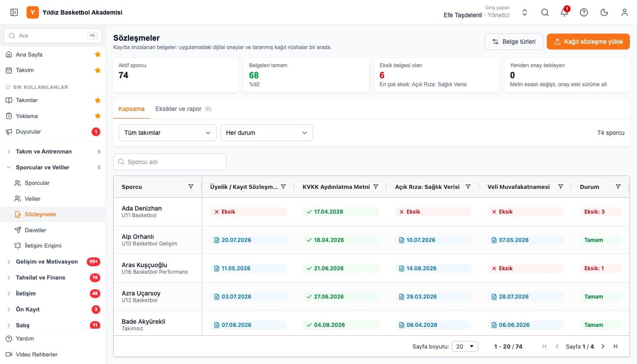Go to the next page arrow
The width and height of the screenshot is (637, 364).
point(602,346)
